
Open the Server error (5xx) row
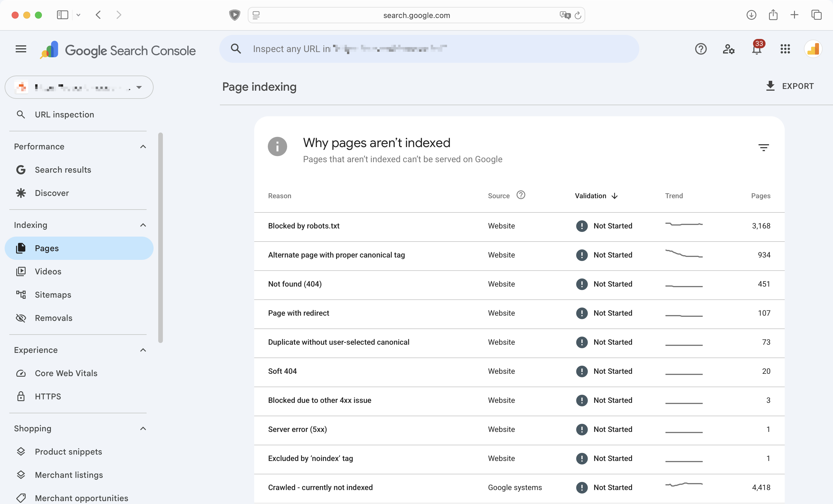pos(519,430)
